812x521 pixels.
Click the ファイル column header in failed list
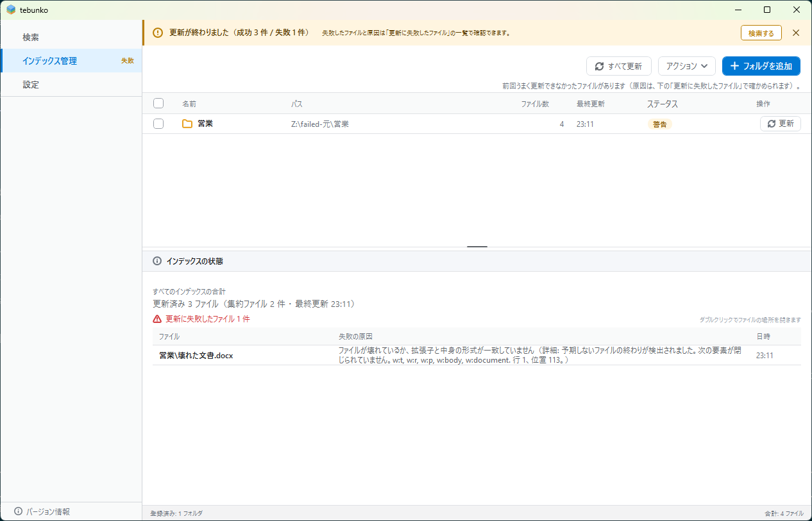tap(169, 336)
